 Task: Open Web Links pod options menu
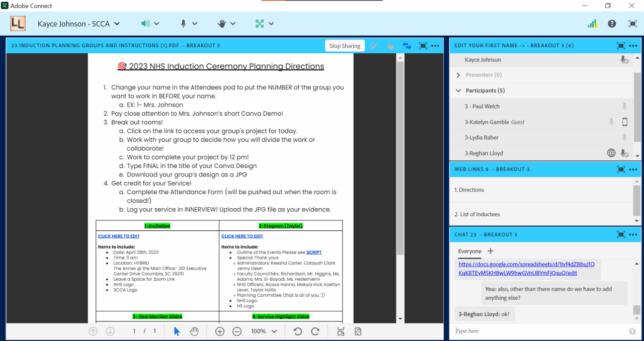click(x=633, y=169)
